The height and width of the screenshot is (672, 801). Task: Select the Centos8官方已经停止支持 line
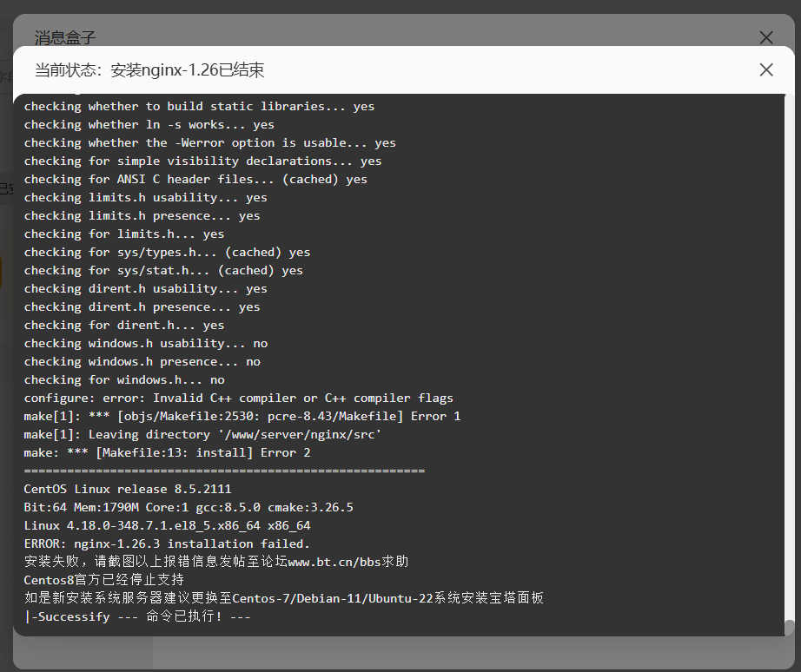tap(103, 580)
